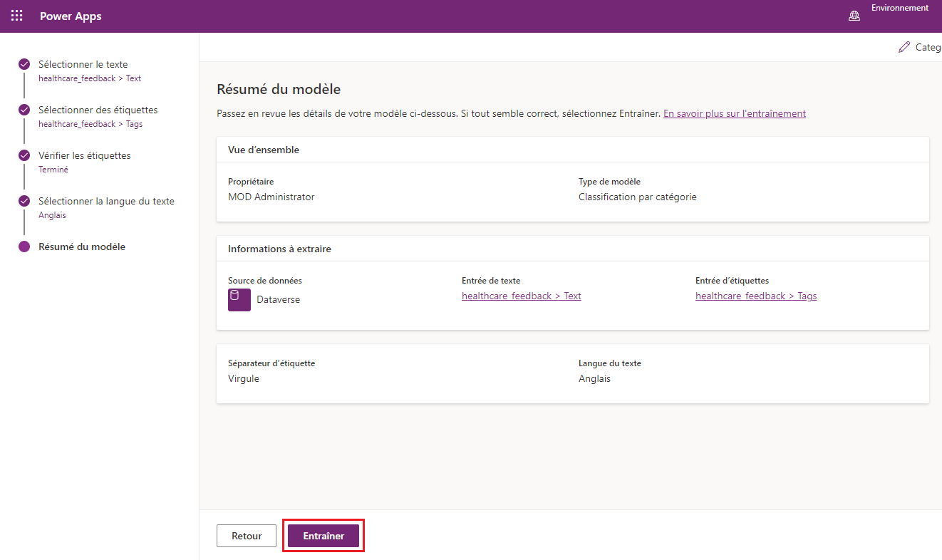Click the checkmark beside Sélectionner le texte
942x560 pixels.
(x=24, y=64)
